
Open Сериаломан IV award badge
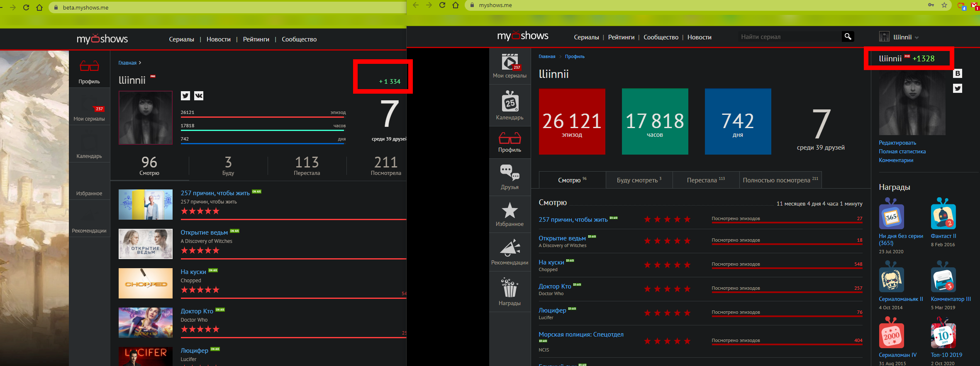(x=891, y=333)
